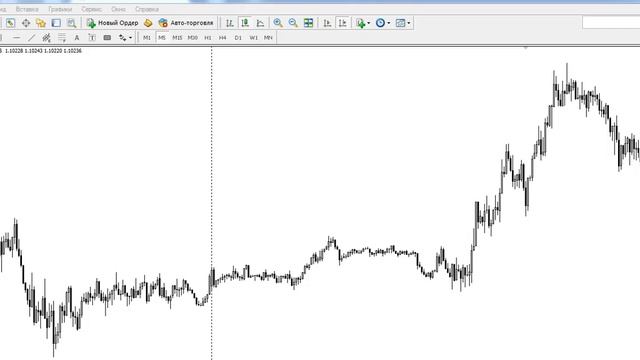Zoom in on the chart
The height and width of the screenshot is (360, 640).
278,23
